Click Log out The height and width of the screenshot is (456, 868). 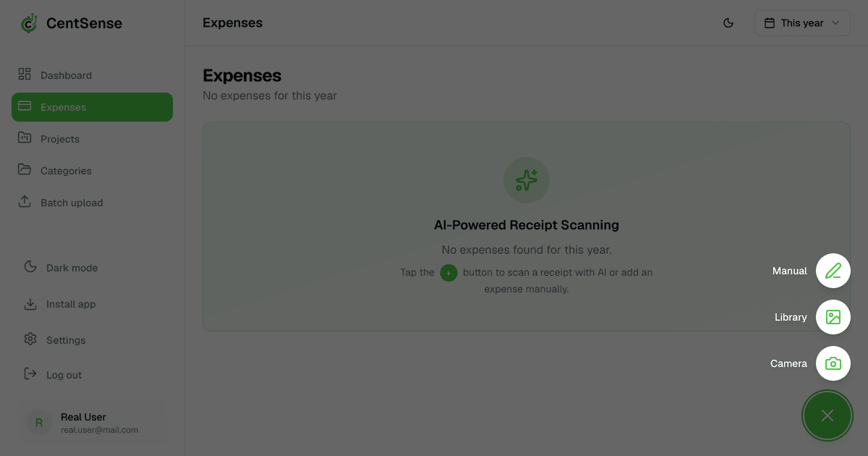coord(64,374)
